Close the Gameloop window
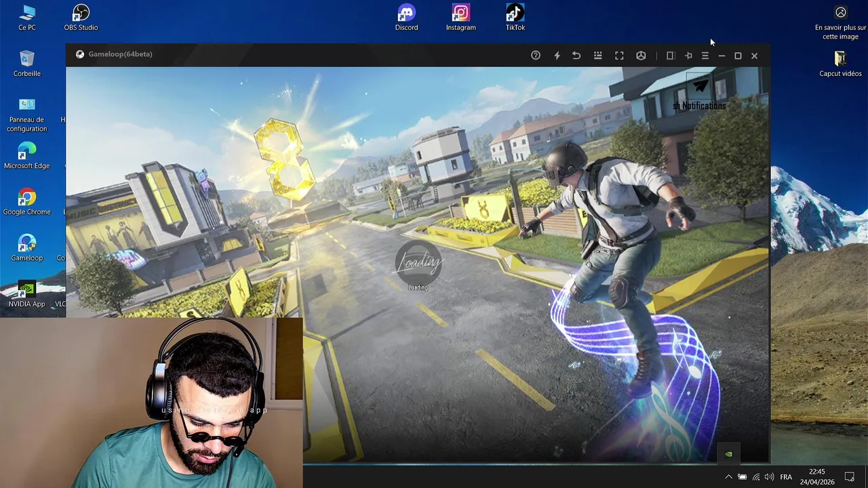This screenshot has width=868, height=488. click(754, 56)
